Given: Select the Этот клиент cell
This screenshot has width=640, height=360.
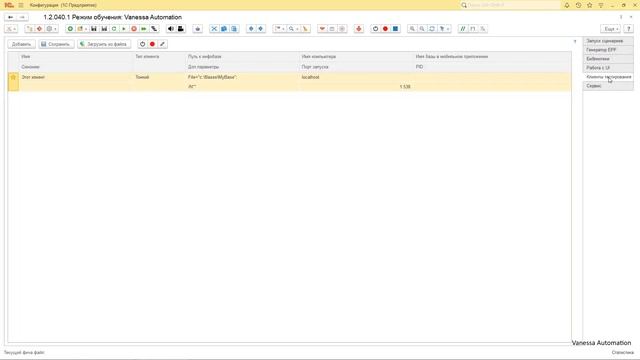Looking at the screenshot, I should (76, 77).
